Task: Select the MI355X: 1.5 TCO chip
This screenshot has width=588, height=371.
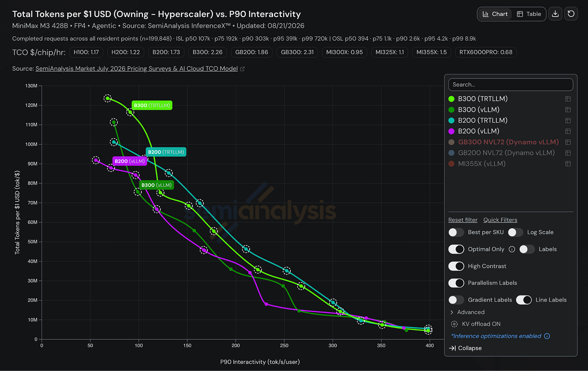Action: tap(431, 52)
